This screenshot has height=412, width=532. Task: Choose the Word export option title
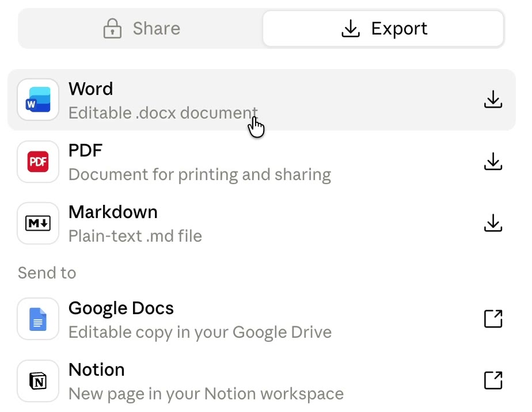[x=90, y=89]
